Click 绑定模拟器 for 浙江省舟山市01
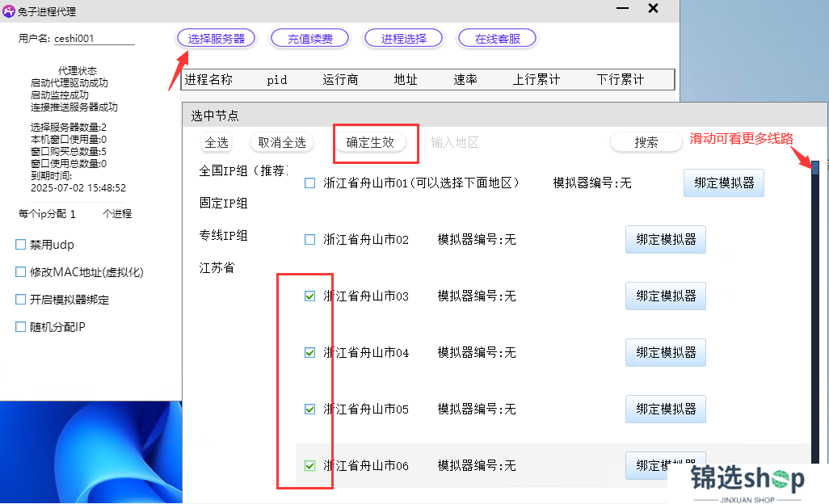 pos(724,183)
